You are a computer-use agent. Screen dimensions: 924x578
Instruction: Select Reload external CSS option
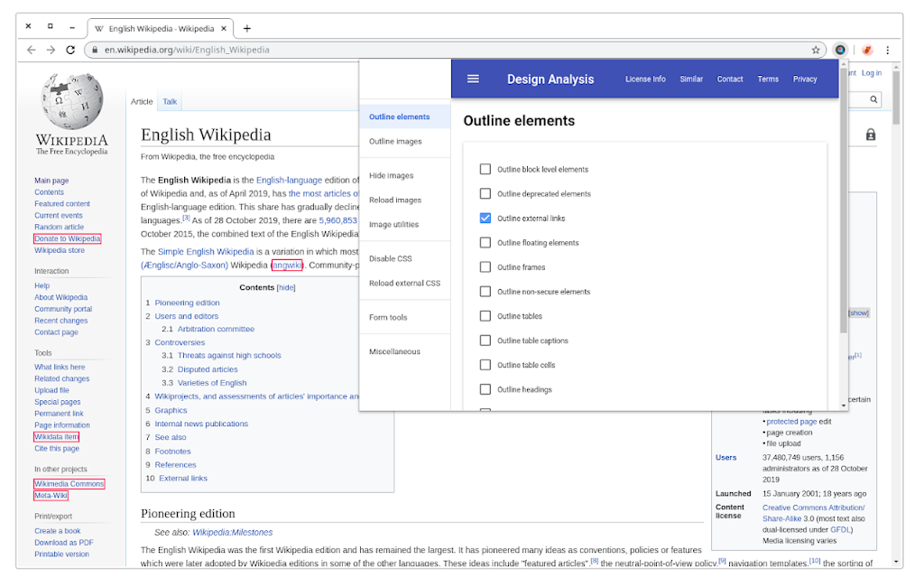tap(405, 283)
